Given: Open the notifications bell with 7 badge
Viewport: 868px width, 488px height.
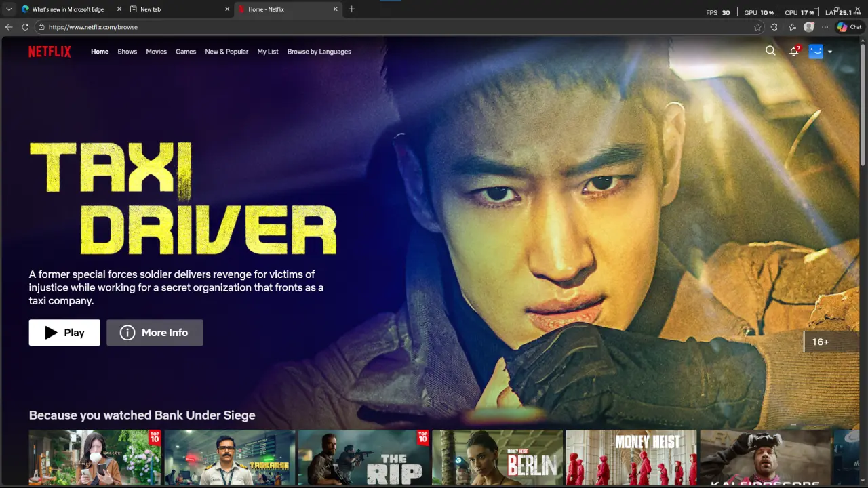Looking at the screenshot, I should pyautogui.click(x=794, y=51).
